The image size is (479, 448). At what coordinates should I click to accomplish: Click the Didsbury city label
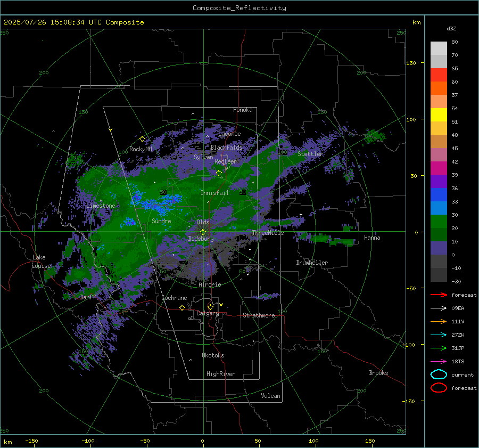click(x=201, y=239)
